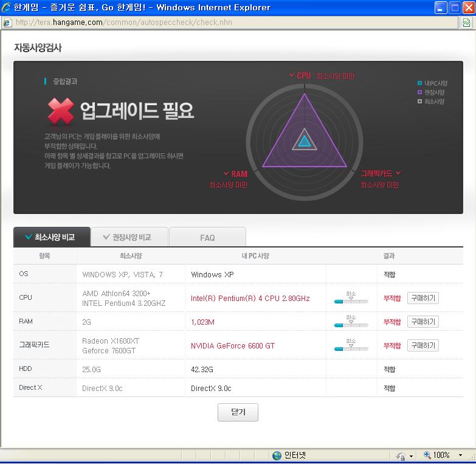Click the zoom magnifier icon in status bar
Image resolution: width=476 pixels, height=464 pixels.
427,455
